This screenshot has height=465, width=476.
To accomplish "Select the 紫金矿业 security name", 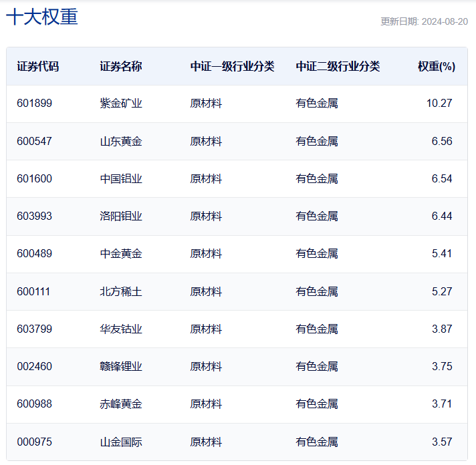I will pos(121,104).
